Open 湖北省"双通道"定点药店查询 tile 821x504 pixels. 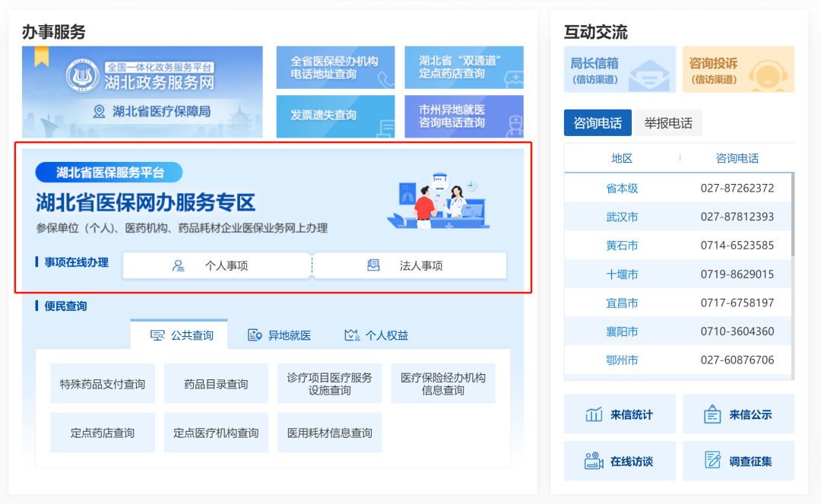[464, 68]
